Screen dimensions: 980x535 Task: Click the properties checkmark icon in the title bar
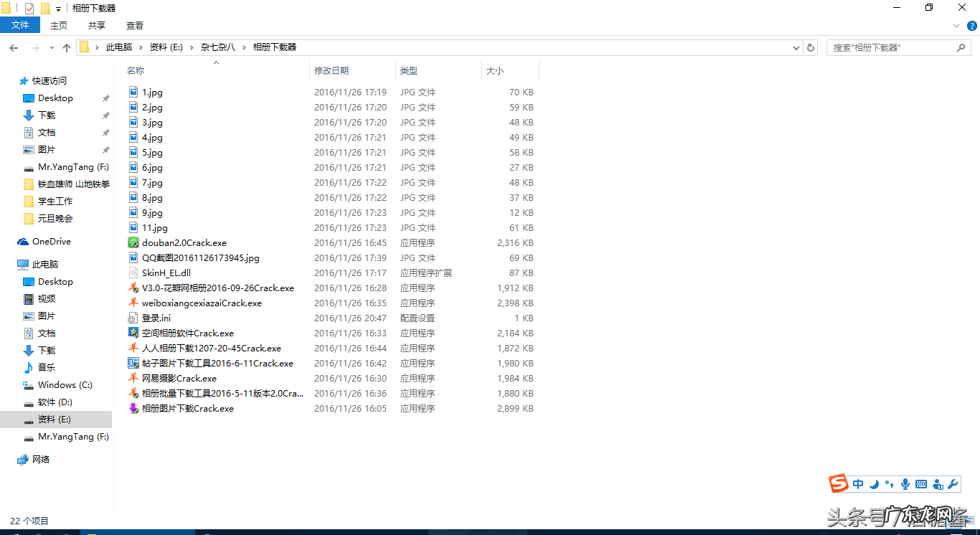[x=29, y=8]
